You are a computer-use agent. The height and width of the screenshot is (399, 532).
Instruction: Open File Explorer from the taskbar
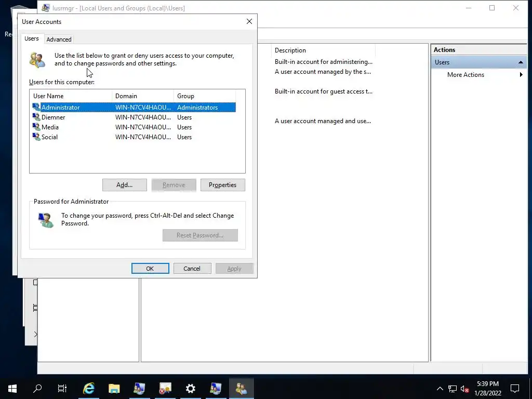[114, 388]
